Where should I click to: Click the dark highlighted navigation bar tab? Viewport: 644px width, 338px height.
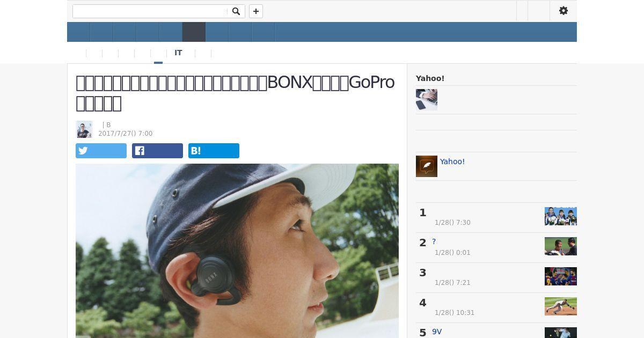coord(194,32)
